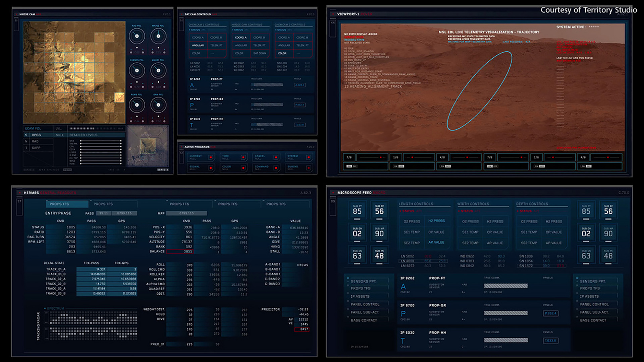This screenshot has height=362, width=644.
Task: Select the SYSTEM NULL program icon
Action: (309, 157)
